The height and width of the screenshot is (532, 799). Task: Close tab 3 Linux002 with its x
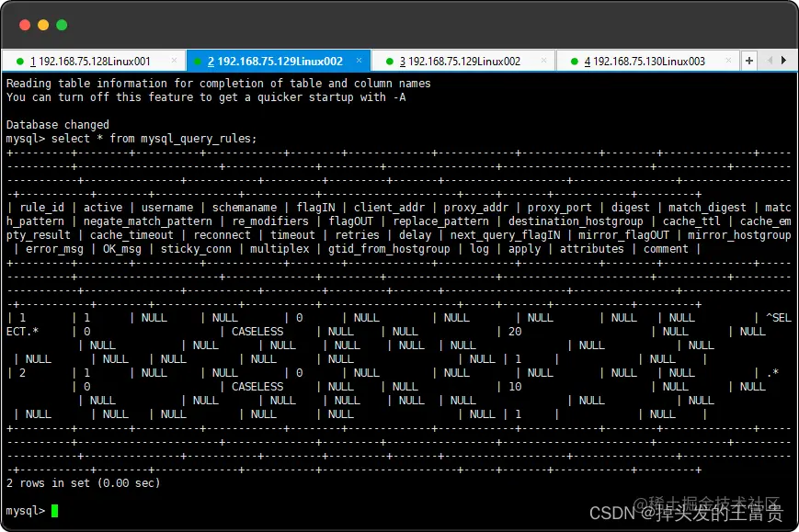point(543,60)
